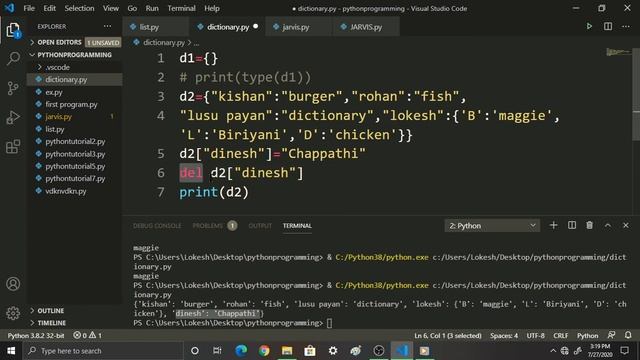Image resolution: width=640 pixels, height=360 pixels.
Task: Create a new terminal with plus icon
Action: (553, 225)
